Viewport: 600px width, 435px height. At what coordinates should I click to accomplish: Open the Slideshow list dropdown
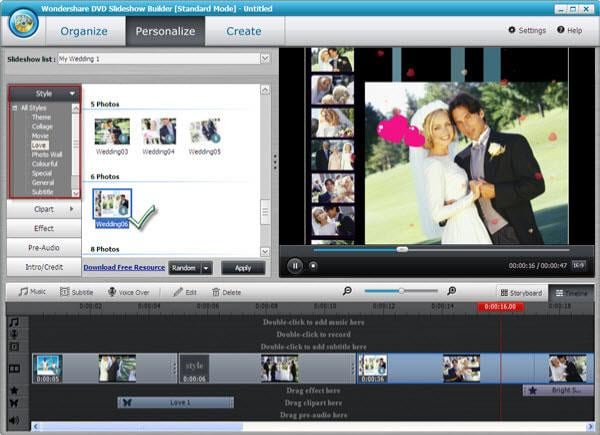265,59
